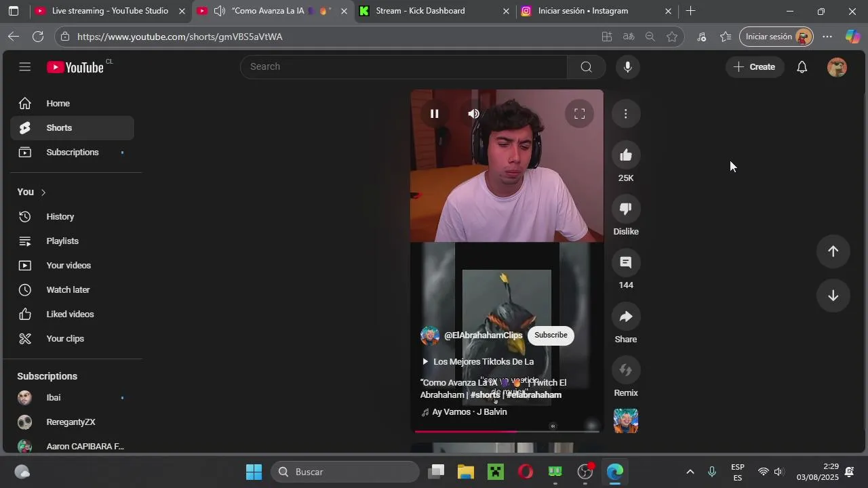Open the Copilot sidebar icon

[x=852, y=37]
